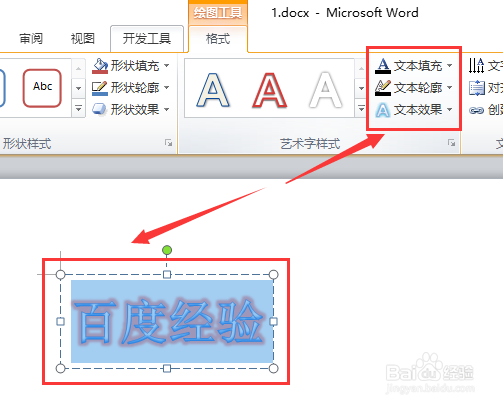Click the Text Fill letter A icon
Image resolution: width=503 pixels, height=406 pixels.
pos(383,66)
